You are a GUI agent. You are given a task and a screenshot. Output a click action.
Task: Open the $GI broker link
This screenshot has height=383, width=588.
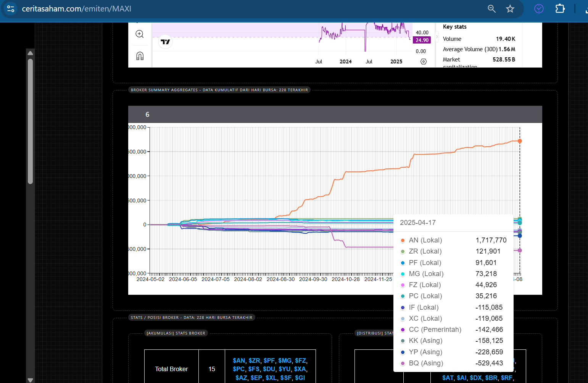click(300, 378)
